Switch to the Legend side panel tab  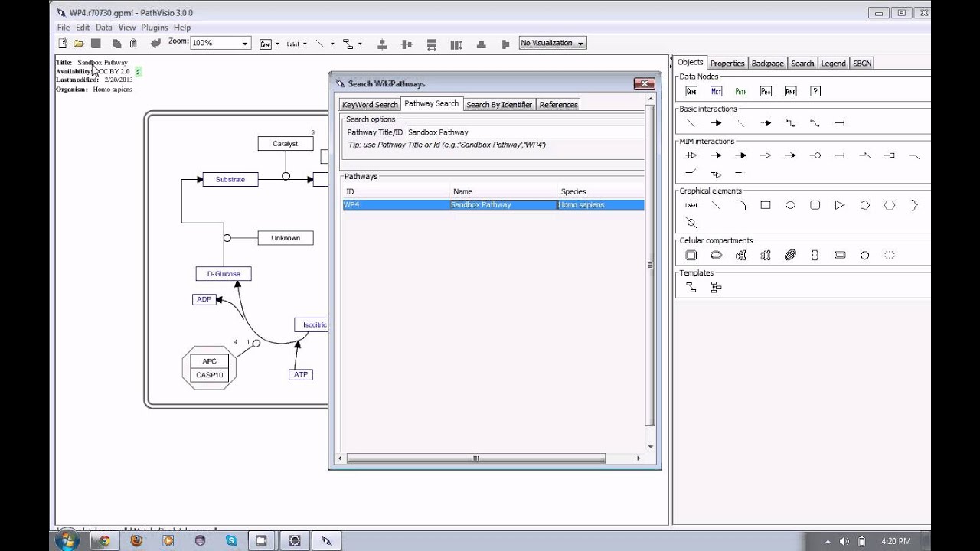(x=833, y=64)
